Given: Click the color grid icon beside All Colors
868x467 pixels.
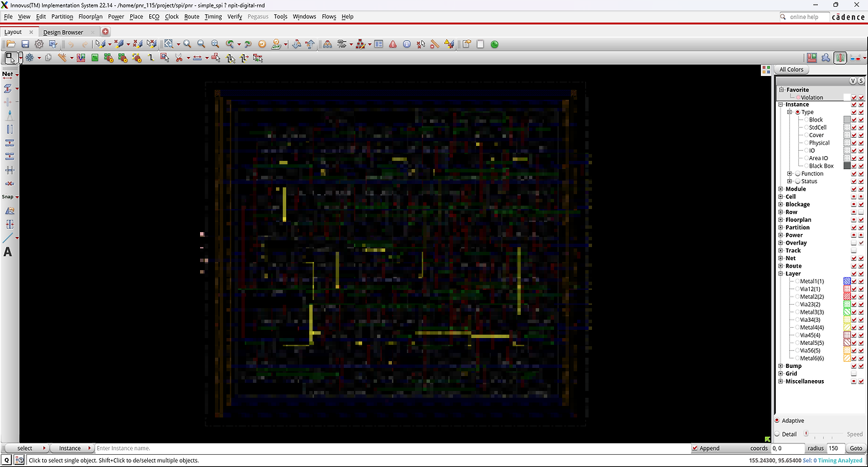Looking at the screenshot, I should (766, 69).
